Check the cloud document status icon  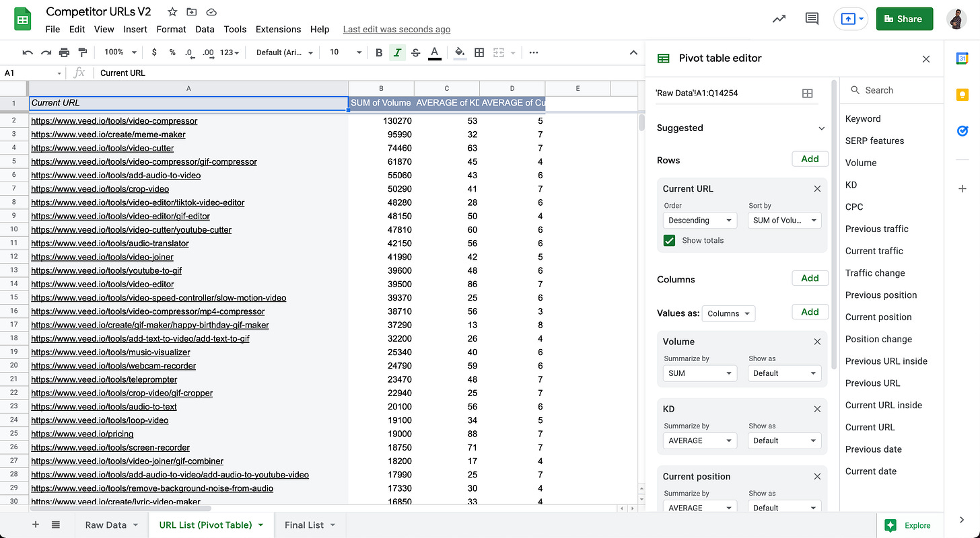[211, 12]
